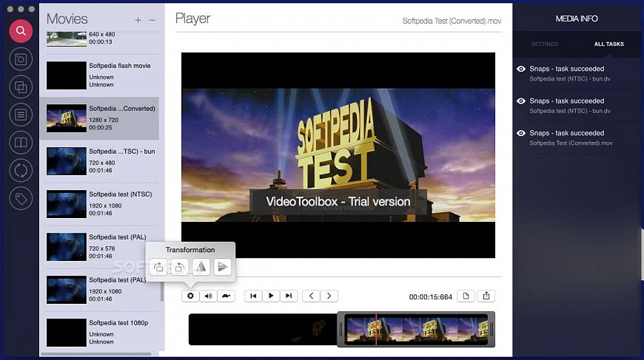Viewport: 644px width, 360px height.
Task: Open the gear transformation popup button
Action: (x=190, y=296)
